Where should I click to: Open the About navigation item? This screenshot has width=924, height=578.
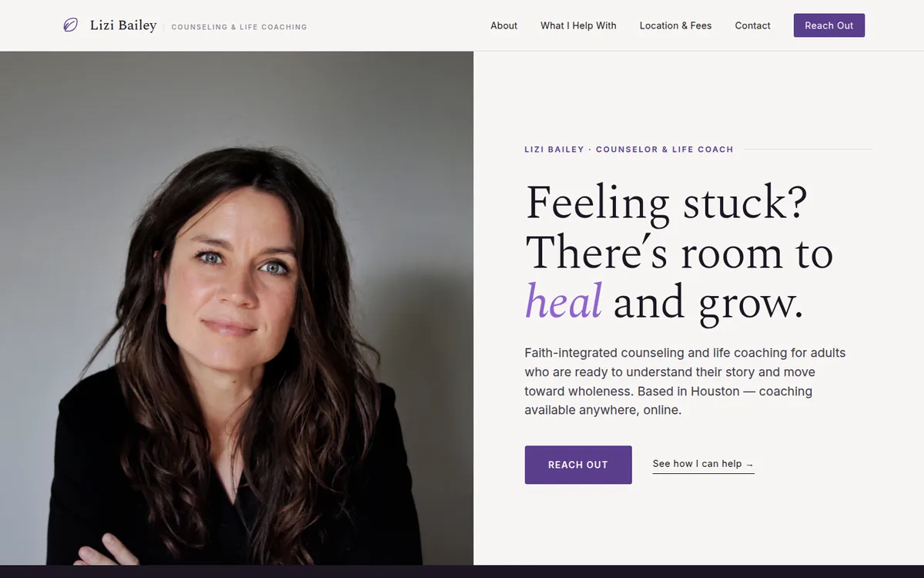click(504, 25)
